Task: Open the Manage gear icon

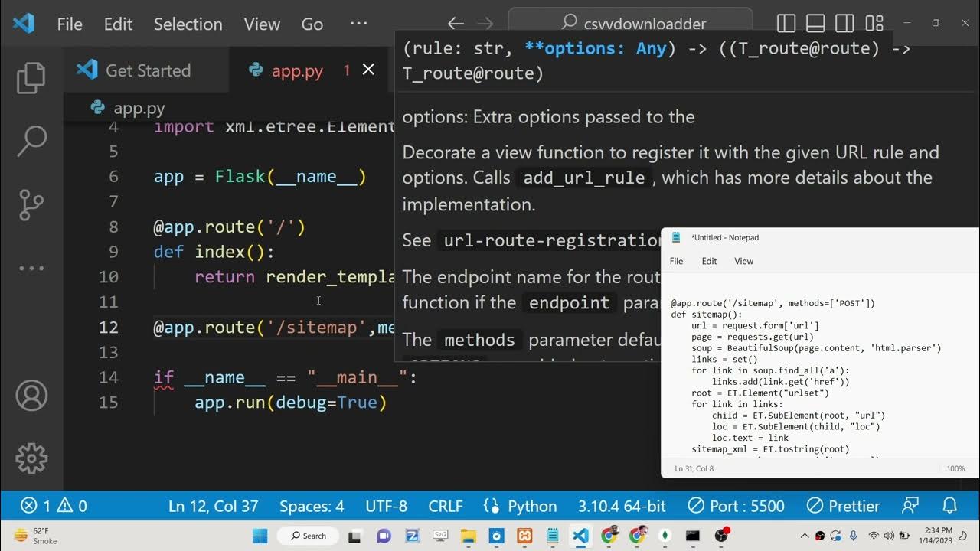Action: pyautogui.click(x=31, y=458)
